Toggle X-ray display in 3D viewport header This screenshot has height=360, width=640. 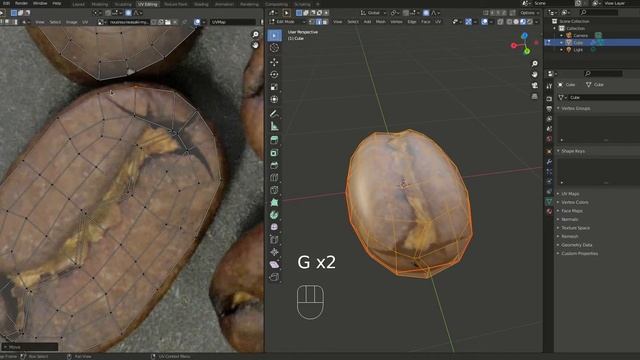click(x=501, y=22)
